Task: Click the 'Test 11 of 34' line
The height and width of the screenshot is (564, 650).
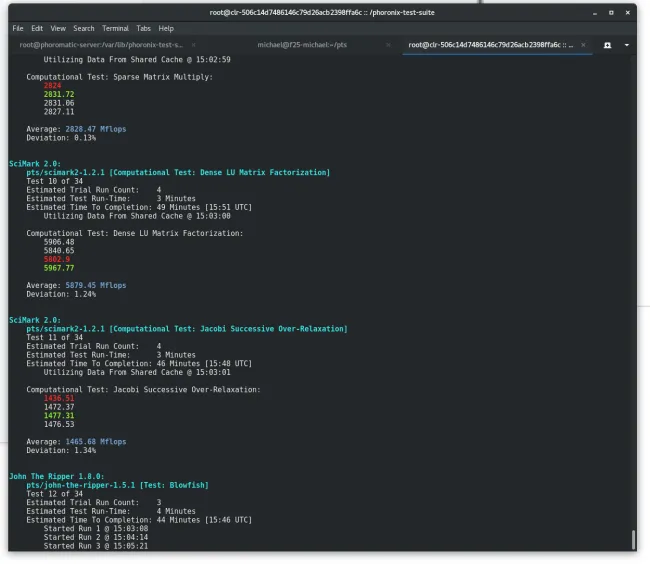Action: click(54, 337)
